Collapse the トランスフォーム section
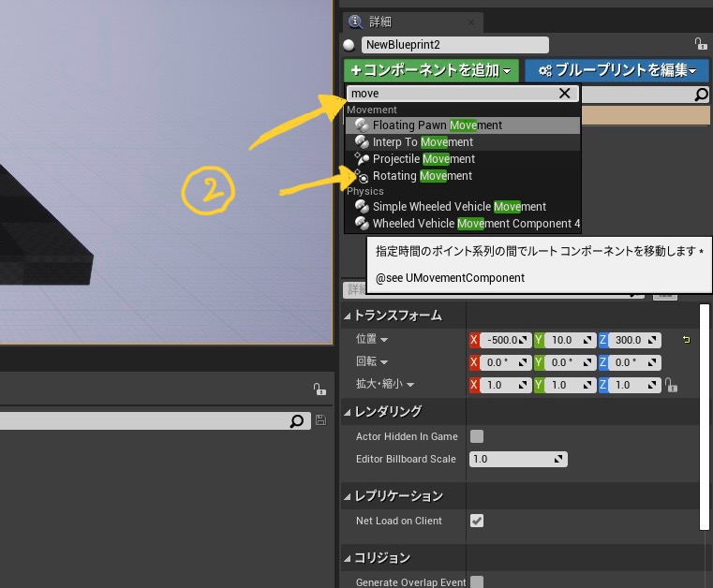Viewport: 713px width, 588px height. pos(348,316)
